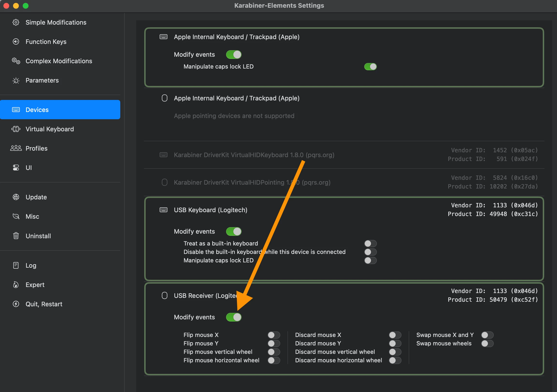Screen dimensions: 557x392
Task: Click the Virtual Keyboard puzzle icon
Action: pos(16,129)
